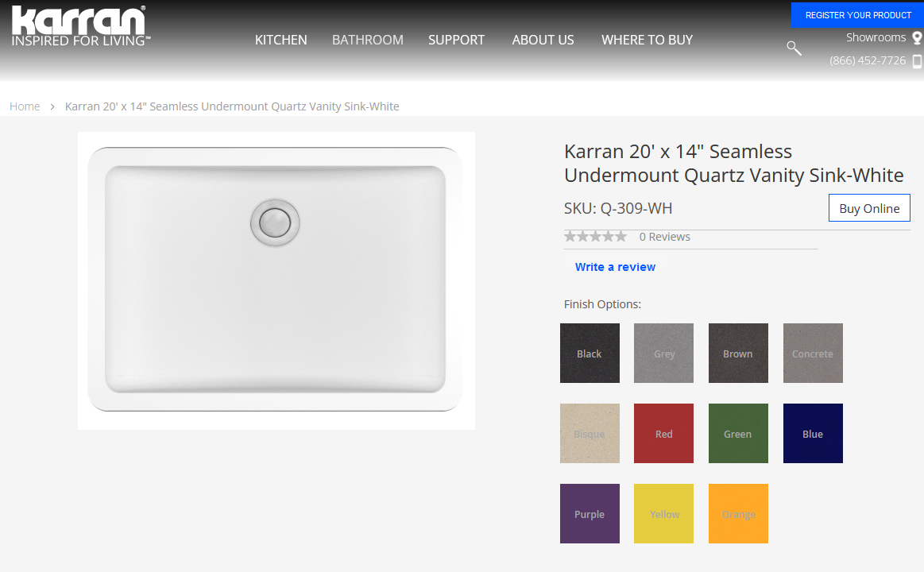924x572 pixels.
Task: Select the Grey finish swatch
Action: click(x=663, y=353)
